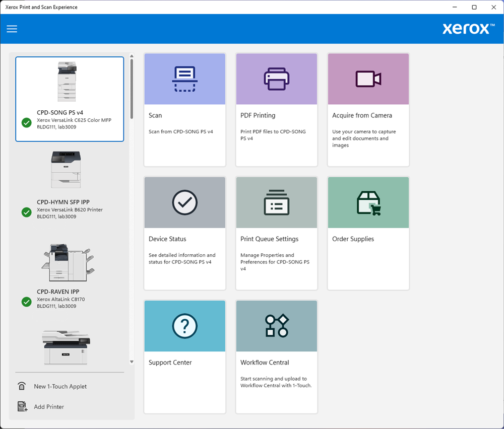Click 'Manage Properties and Preferences' description
The width and height of the screenshot is (504, 429).
(x=275, y=262)
